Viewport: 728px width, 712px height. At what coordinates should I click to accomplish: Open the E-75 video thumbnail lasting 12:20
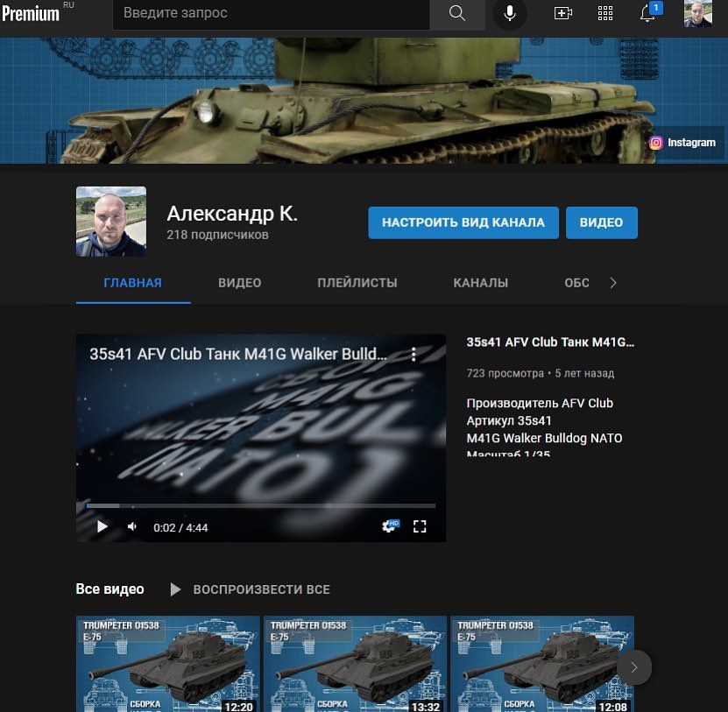point(168,664)
